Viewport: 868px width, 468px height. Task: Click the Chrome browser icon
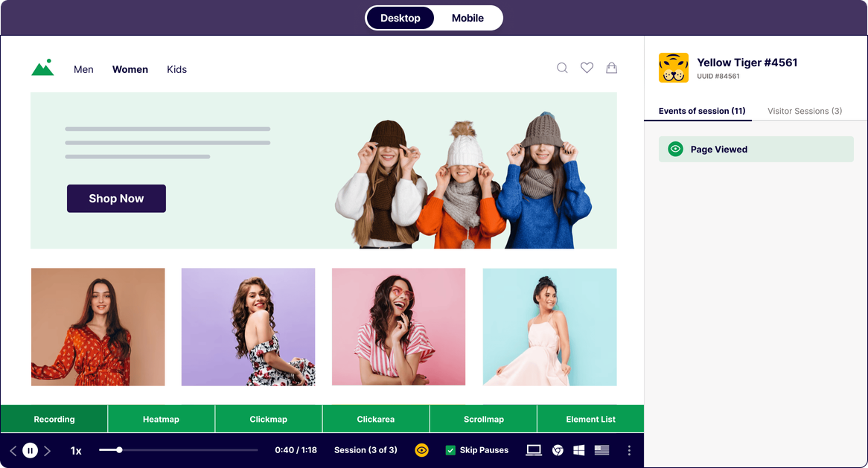pos(558,450)
